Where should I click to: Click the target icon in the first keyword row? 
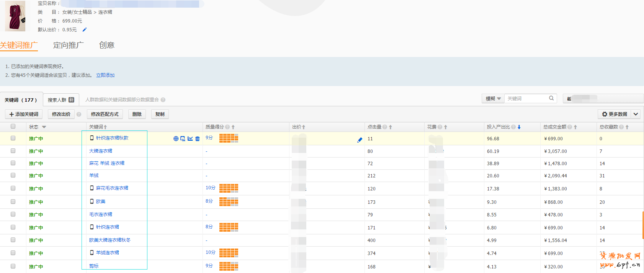click(x=176, y=139)
